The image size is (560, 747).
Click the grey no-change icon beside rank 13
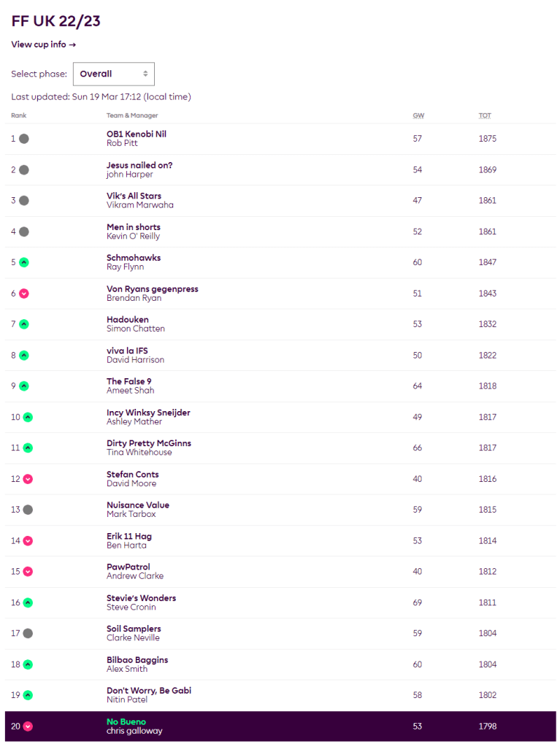tap(28, 510)
